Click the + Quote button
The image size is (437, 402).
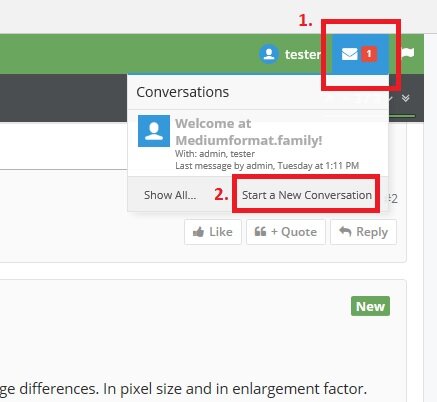point(286,232)
